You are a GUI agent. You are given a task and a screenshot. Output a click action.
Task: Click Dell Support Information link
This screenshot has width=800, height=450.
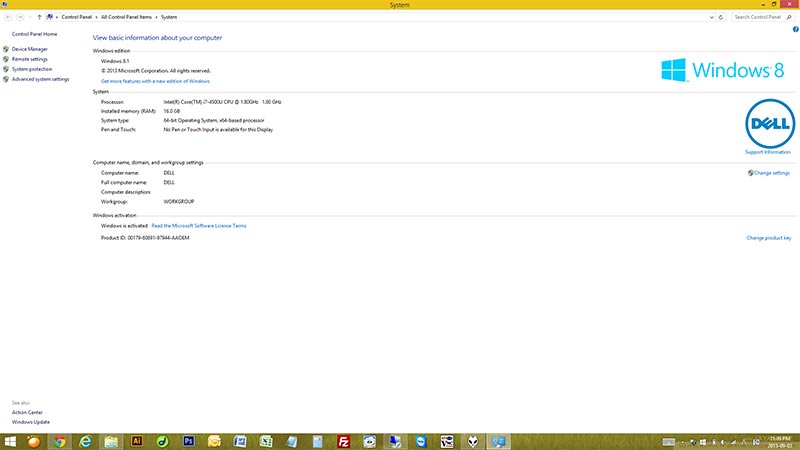tap(767, 152)
